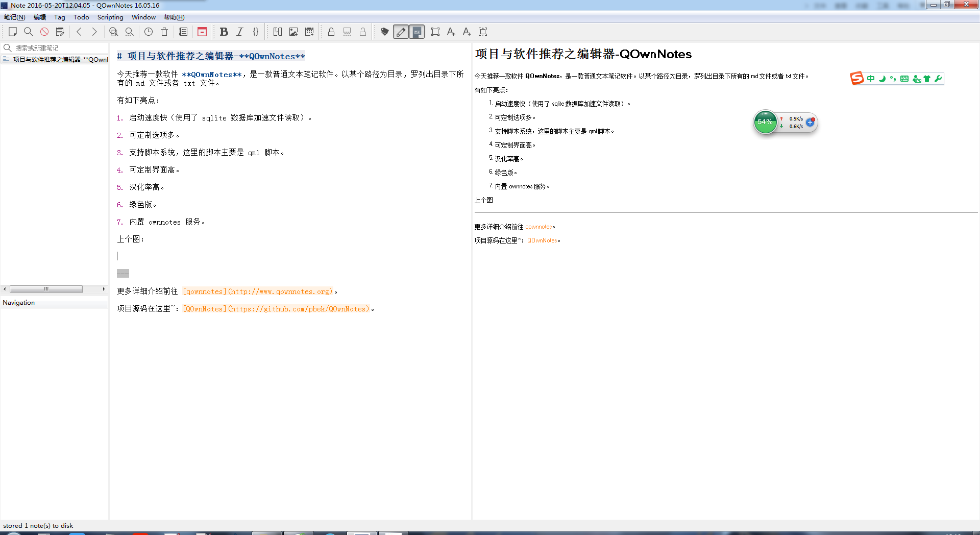
Task: Click left arrow of note list scrollbar
Action: tap(5, 289)
